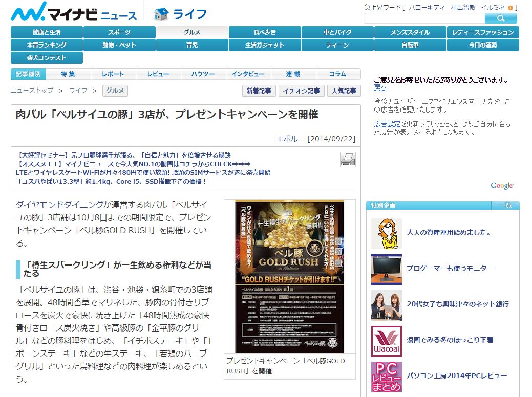Select the インタビュー article type tab
This screenshot has width=532, height=397.
click(248, 74)
